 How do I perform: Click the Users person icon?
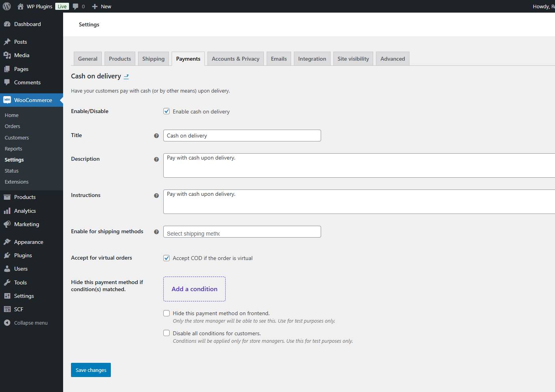coord(7,269)
